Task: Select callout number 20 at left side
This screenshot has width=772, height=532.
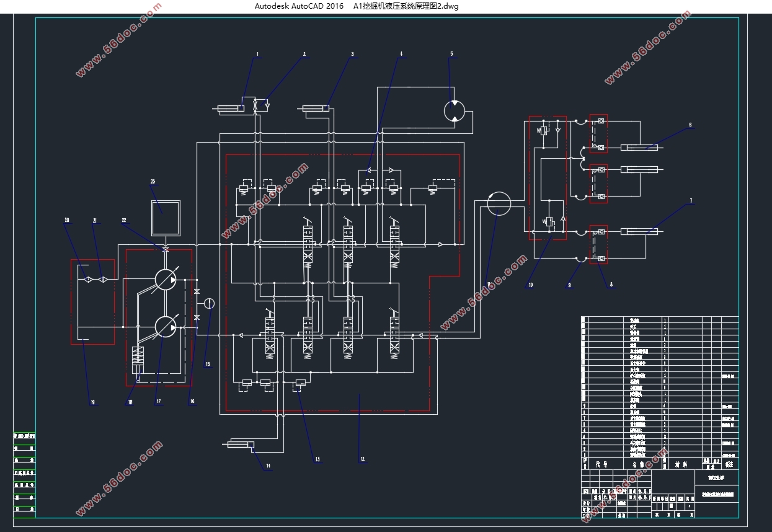Action: (67, 220)
